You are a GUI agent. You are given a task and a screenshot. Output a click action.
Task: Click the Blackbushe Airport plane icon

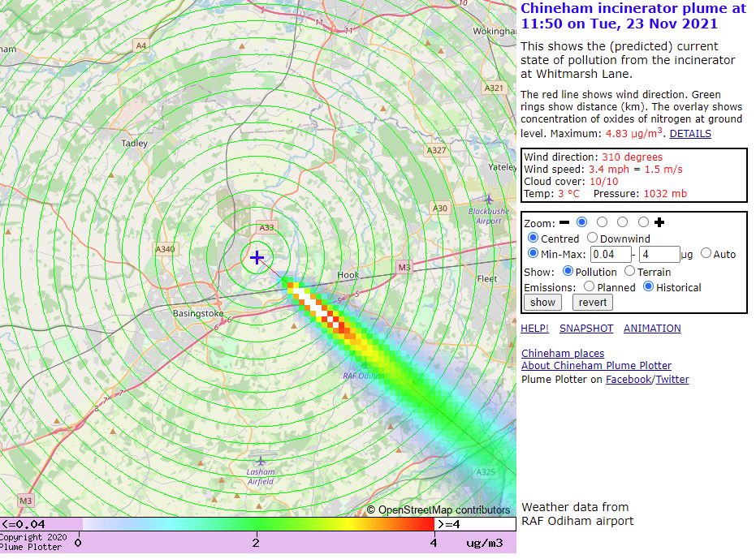pyautogui.click(x=488, y=199)
